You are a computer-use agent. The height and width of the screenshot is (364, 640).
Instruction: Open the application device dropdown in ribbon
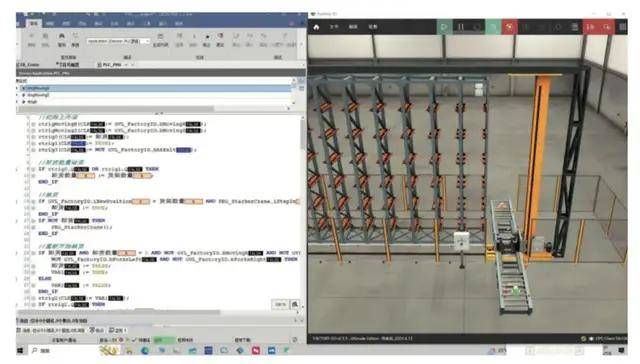(118, 41)
